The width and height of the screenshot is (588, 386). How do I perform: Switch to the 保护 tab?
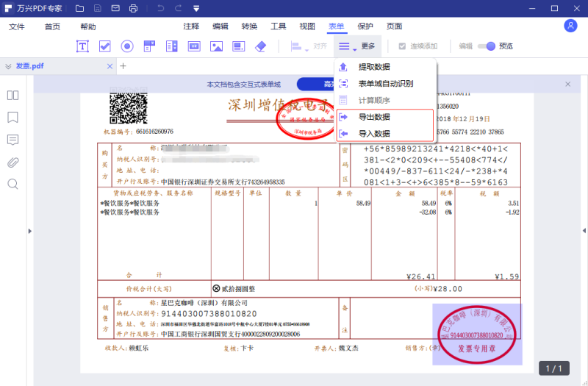pos(365,26)
